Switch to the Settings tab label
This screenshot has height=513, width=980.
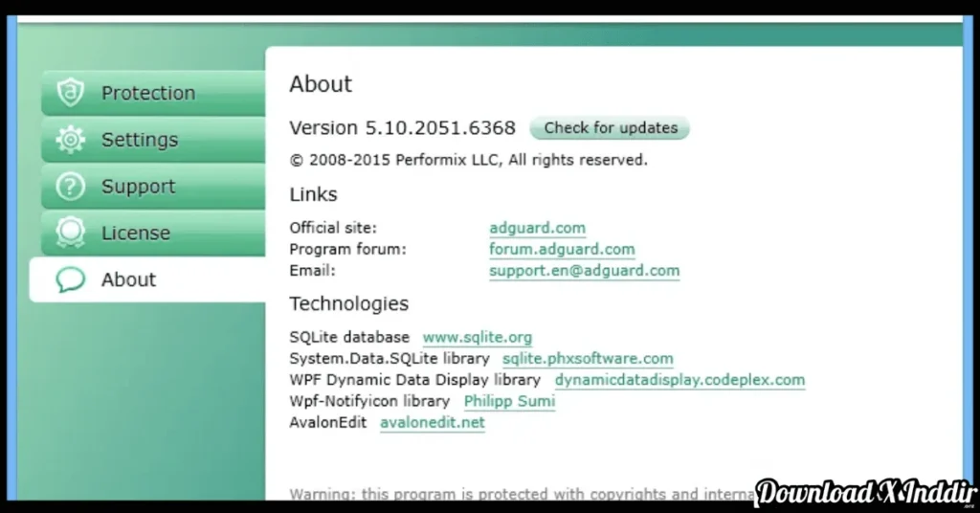(140, 140)
